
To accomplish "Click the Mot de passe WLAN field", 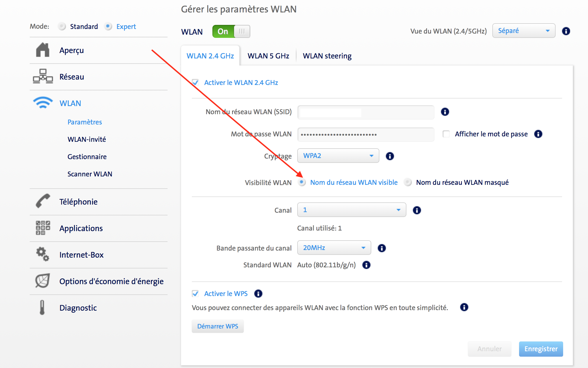I will (366, 134).
